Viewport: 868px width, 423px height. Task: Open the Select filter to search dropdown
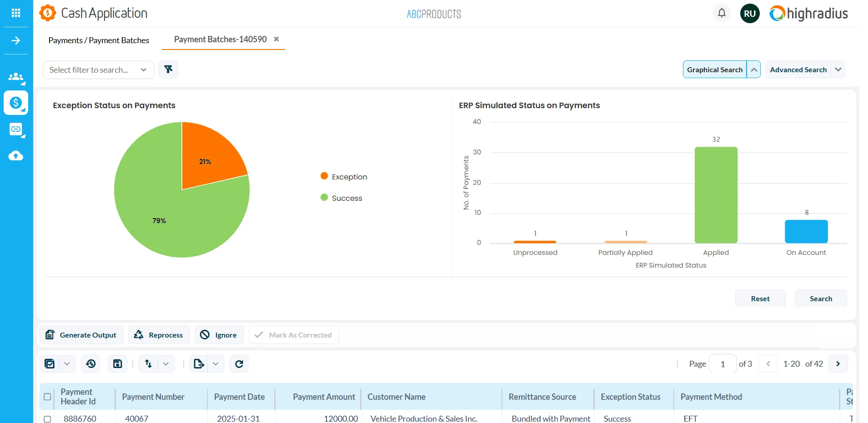[98, 70]
